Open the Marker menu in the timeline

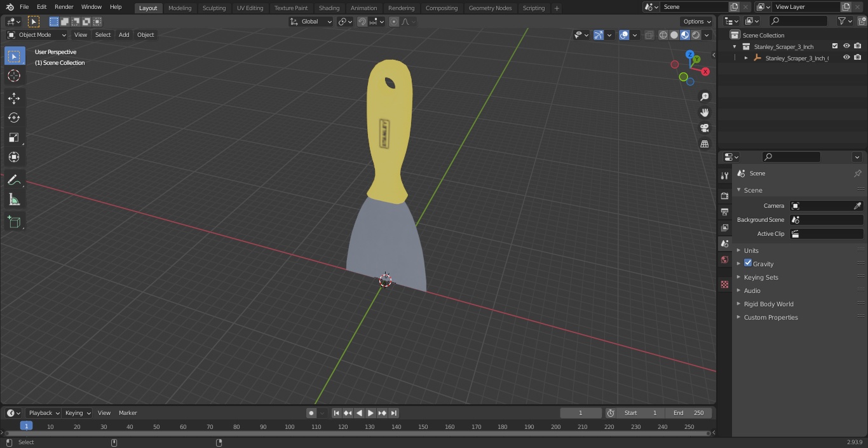[128, 413]
